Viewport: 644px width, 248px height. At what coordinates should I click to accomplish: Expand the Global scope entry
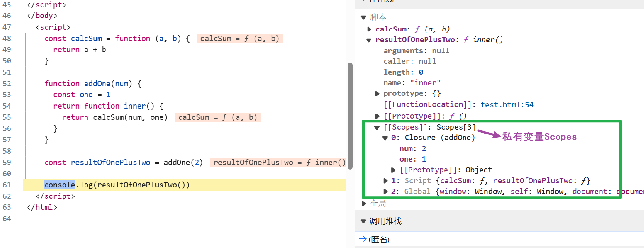pos(386,191)
